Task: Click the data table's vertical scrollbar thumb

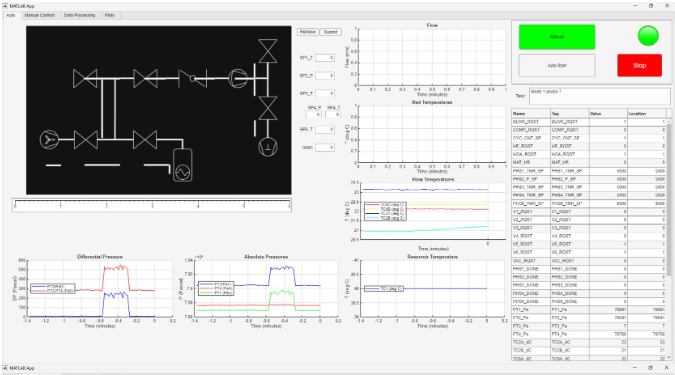Action: click(x=669, y=200)
